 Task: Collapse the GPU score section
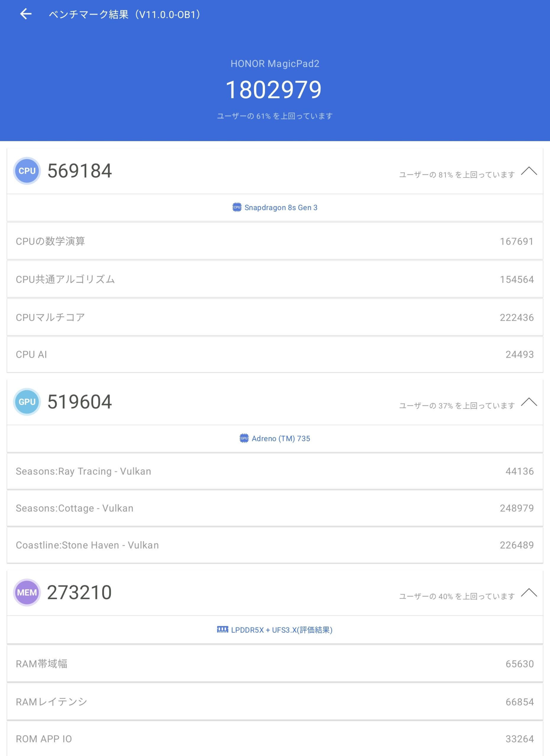(x=529, y=402)
